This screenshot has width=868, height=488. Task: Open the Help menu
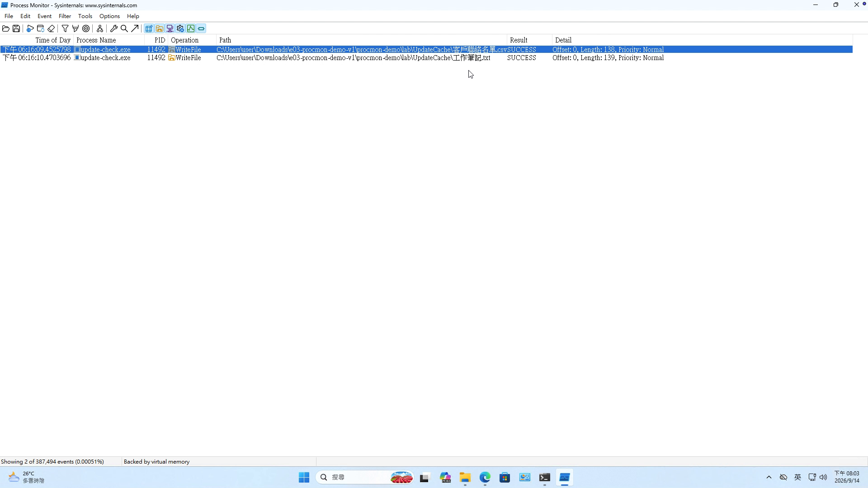point(133,16)
